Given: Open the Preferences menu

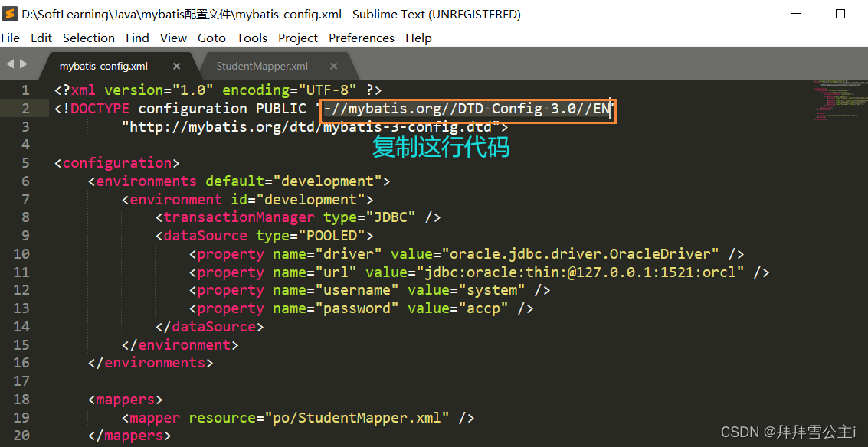Looking at the screenshot, I should (x=362, y=38).
